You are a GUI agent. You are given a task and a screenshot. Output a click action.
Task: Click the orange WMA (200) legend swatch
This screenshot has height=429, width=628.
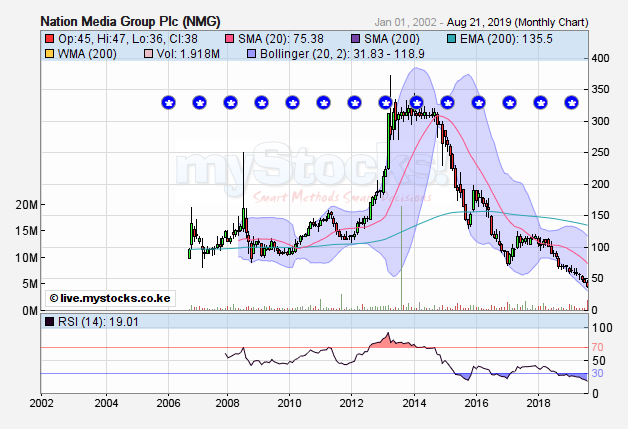[49, 52]
